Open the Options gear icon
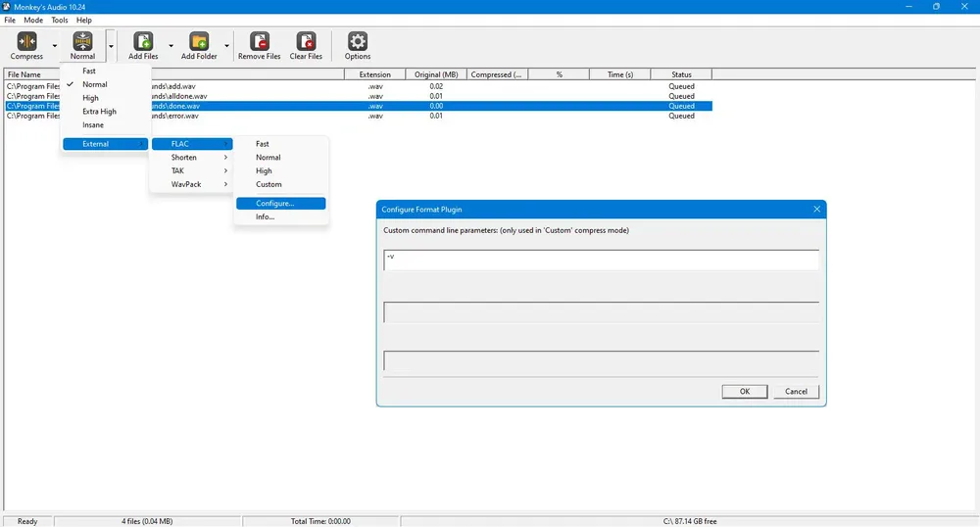The image size is (980, 527). [x=358, y=42]
